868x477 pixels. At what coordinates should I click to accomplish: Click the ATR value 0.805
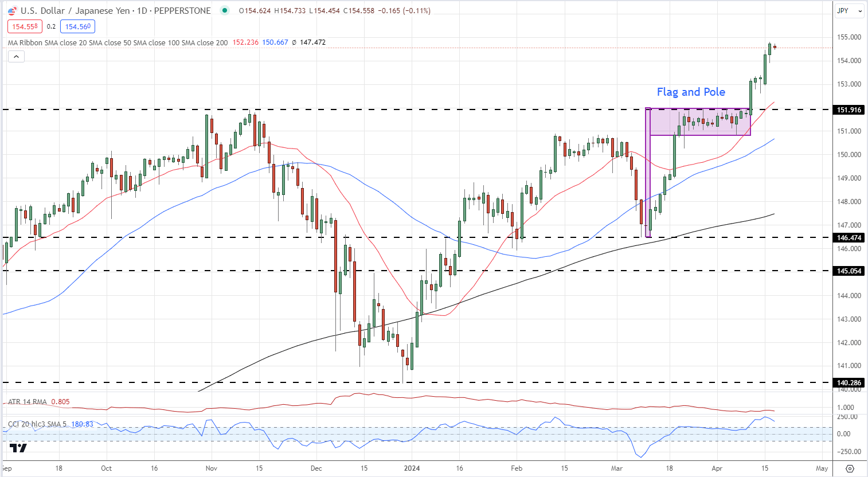pyautogui.click(x=60, y=402)
